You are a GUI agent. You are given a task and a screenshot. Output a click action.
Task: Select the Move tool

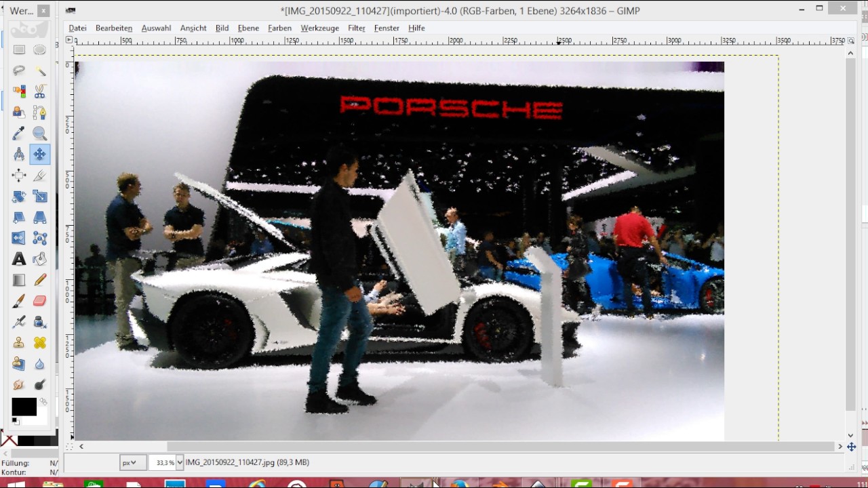pyautogui.click(x=40, y=155)
